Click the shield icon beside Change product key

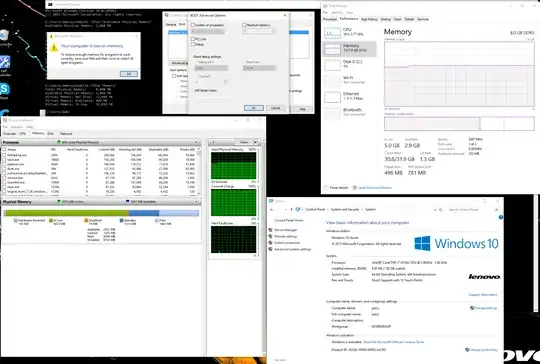tap(467, 350)
